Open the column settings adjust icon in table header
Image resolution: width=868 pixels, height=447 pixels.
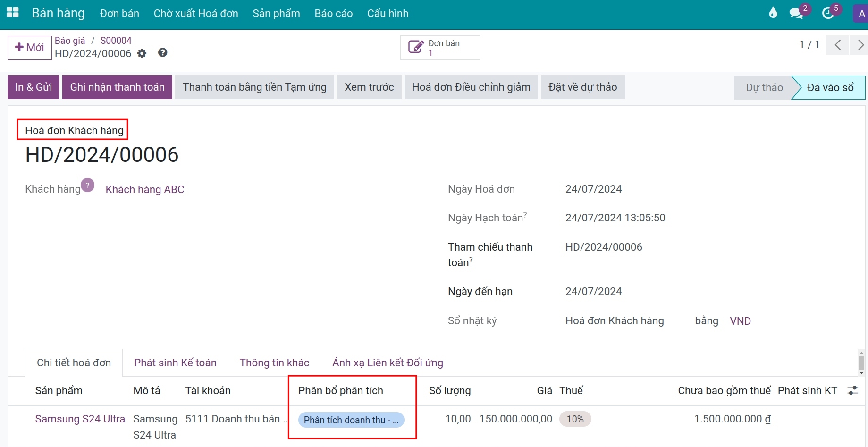[x=853, y=390]
